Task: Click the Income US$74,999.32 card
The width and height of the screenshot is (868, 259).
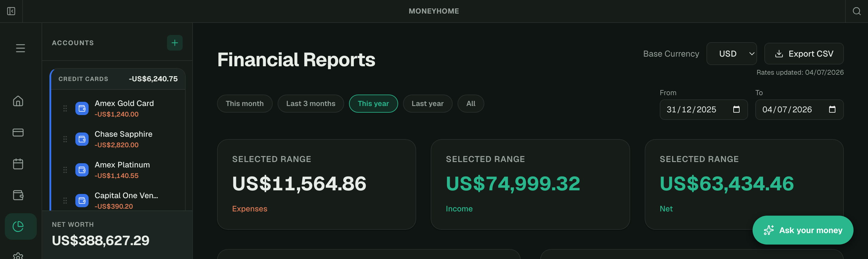Action: point(530,185)
